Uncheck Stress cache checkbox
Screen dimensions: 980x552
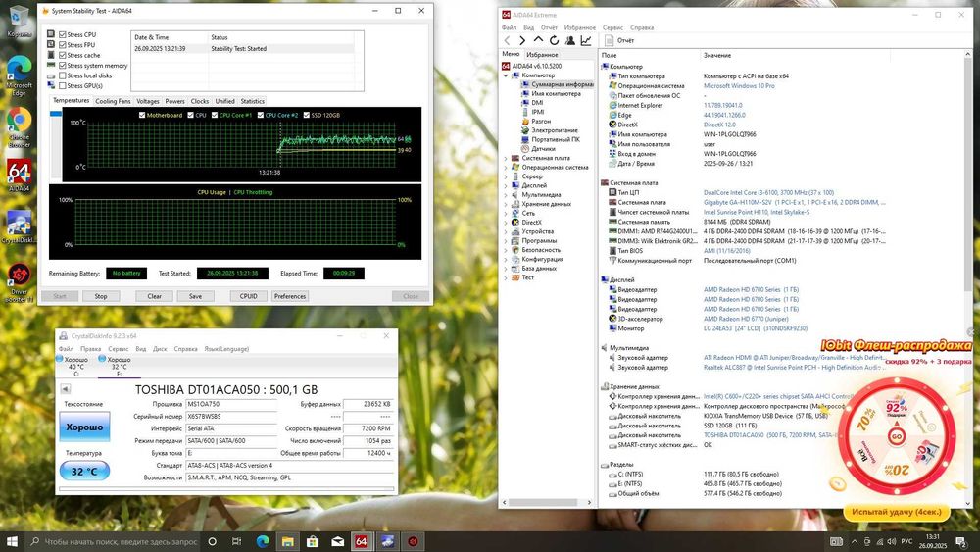tap(63, 55)
